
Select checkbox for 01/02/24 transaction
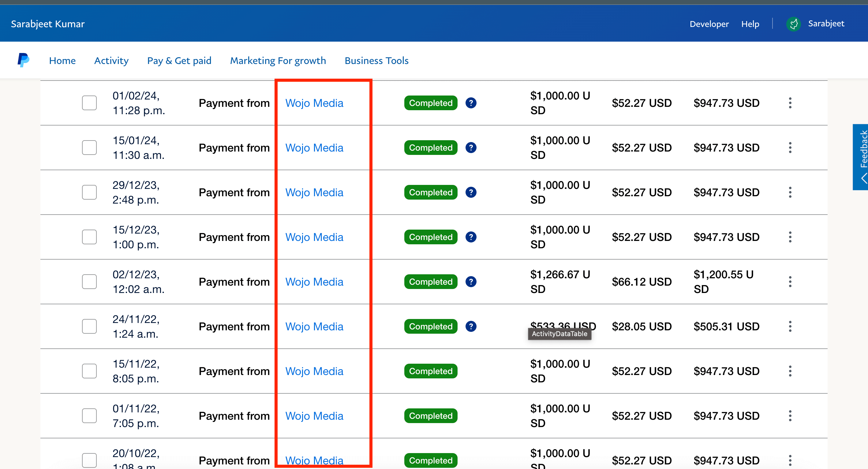pyautogui.click(x=89, y=103)
